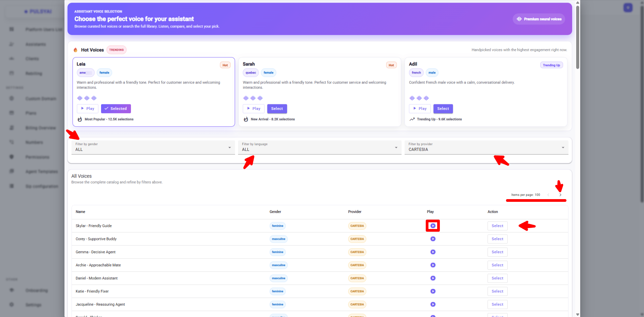
Task: Click the french tag on Adil card
Action: pos(416,73)
